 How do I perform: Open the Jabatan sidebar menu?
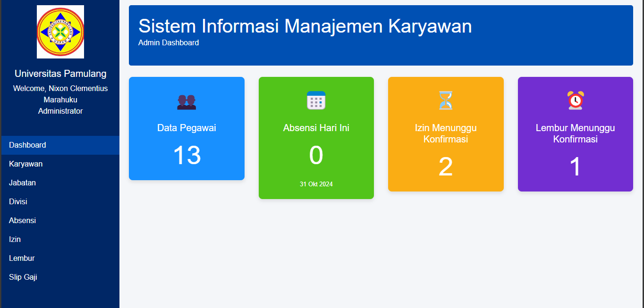22,183
